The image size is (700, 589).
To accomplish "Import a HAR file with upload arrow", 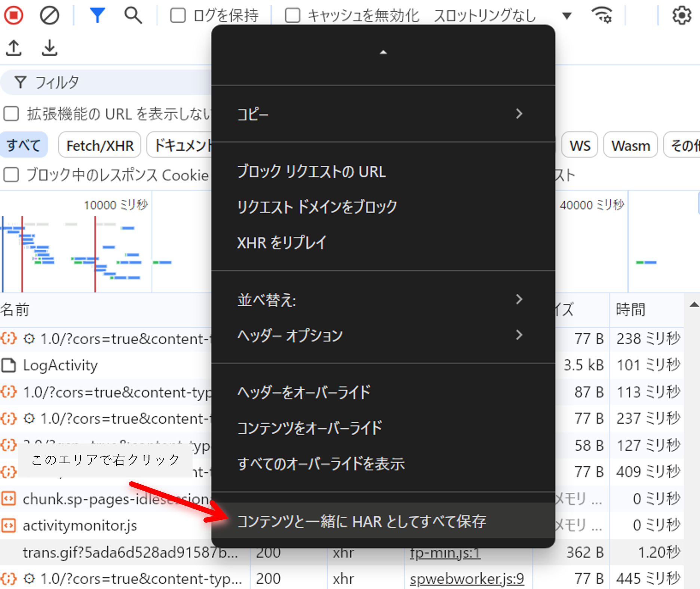I will 14,48.
